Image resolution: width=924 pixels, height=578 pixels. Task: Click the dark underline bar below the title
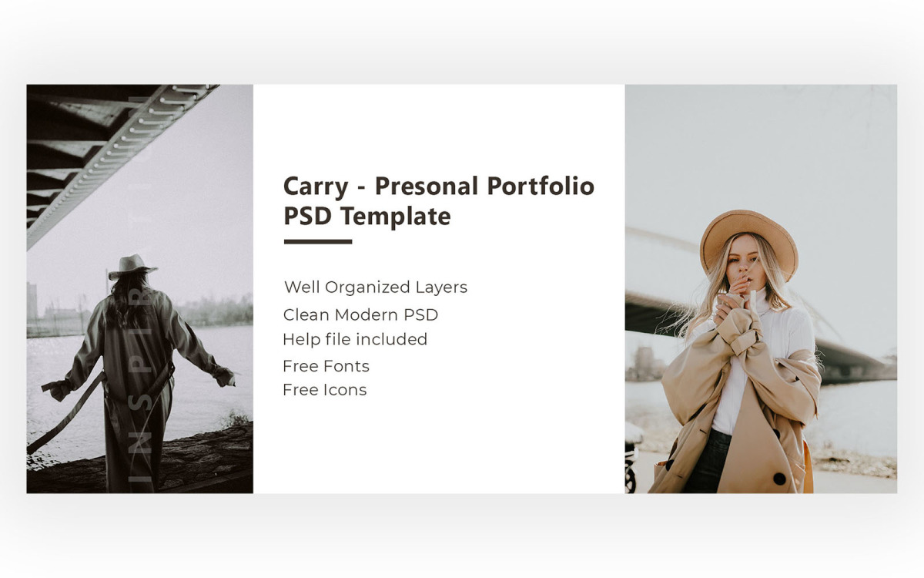(318, 241)
